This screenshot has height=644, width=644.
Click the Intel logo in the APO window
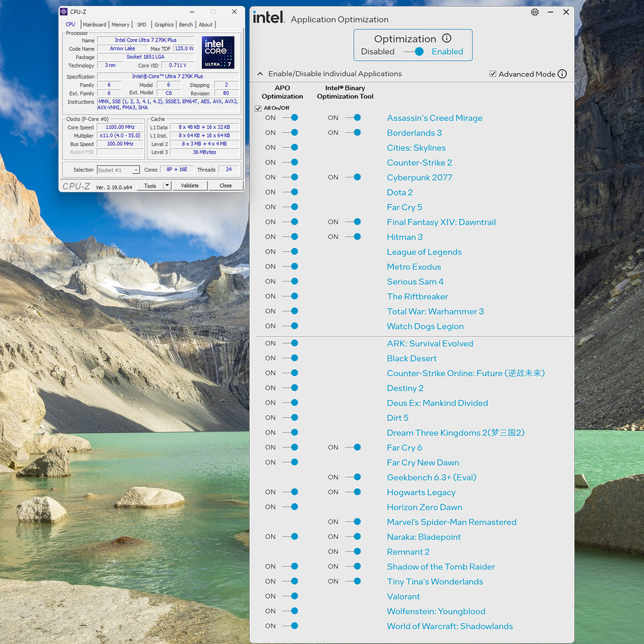pyautogui.click(x=269, y=17)
